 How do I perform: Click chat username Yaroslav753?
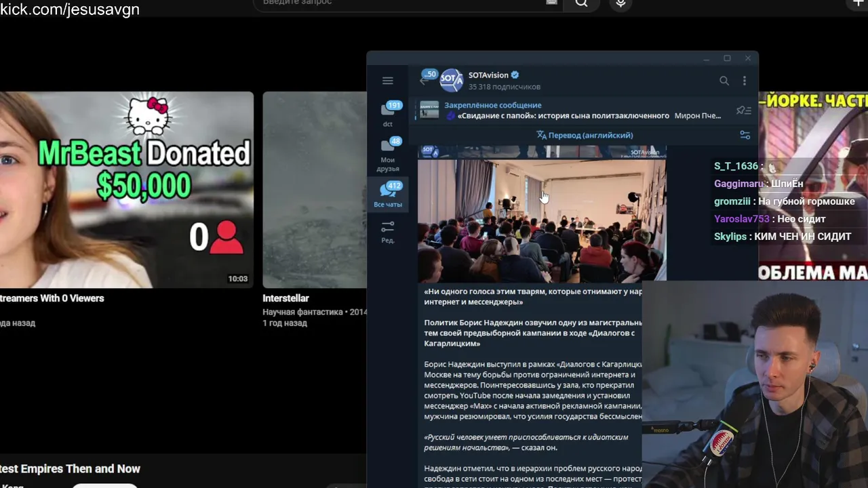coord(742,219)
